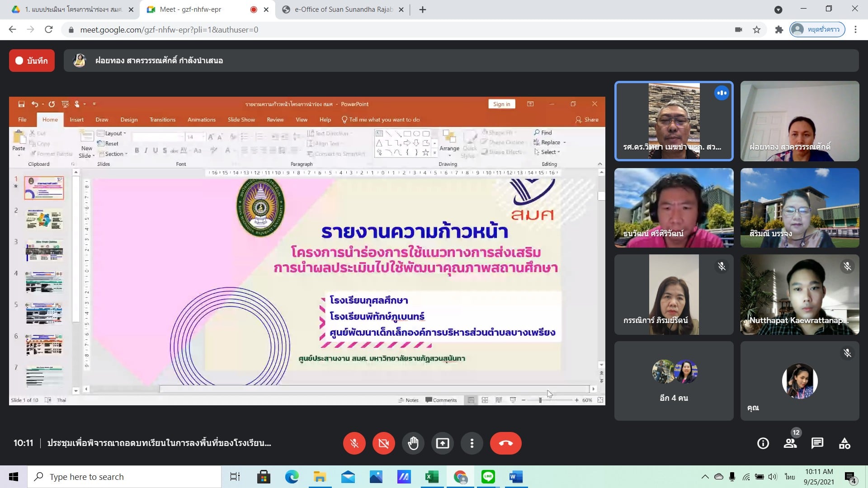Viewport: 868px width, 488px height.
Task: Open meeting details info icon
Action: click(763, 443)
